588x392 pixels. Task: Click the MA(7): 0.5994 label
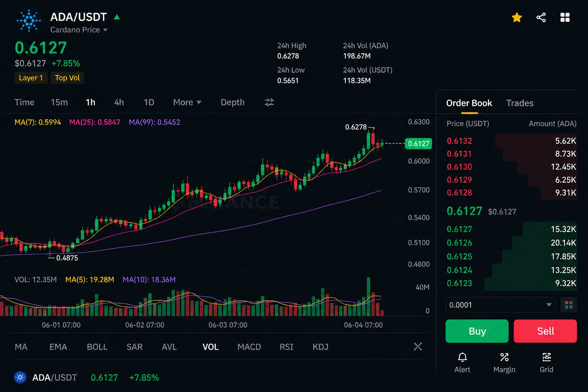pyautogui.click(x=38, y=122)
